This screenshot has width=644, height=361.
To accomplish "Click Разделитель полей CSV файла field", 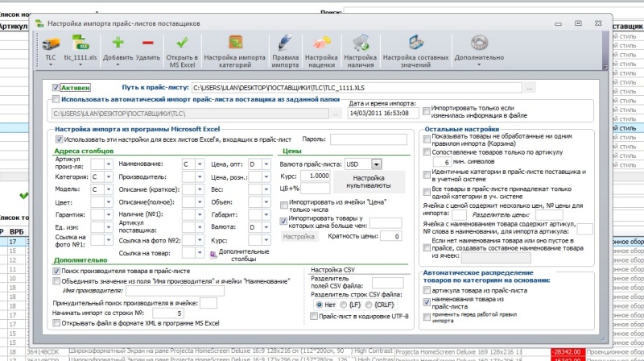I will click(388, 283).
